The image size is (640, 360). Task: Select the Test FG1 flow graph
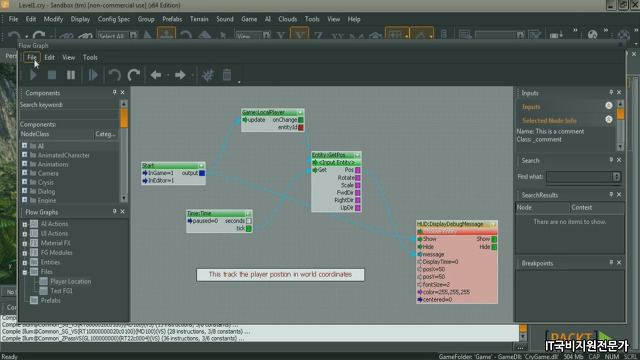pyautogui.click(x=61, y=291)
